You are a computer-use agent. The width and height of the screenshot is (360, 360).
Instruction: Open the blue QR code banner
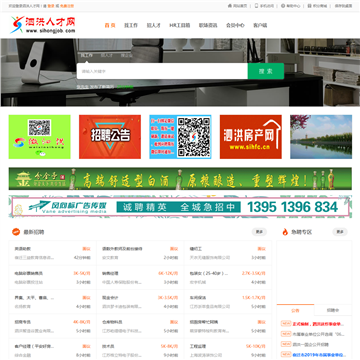(180, 137)
